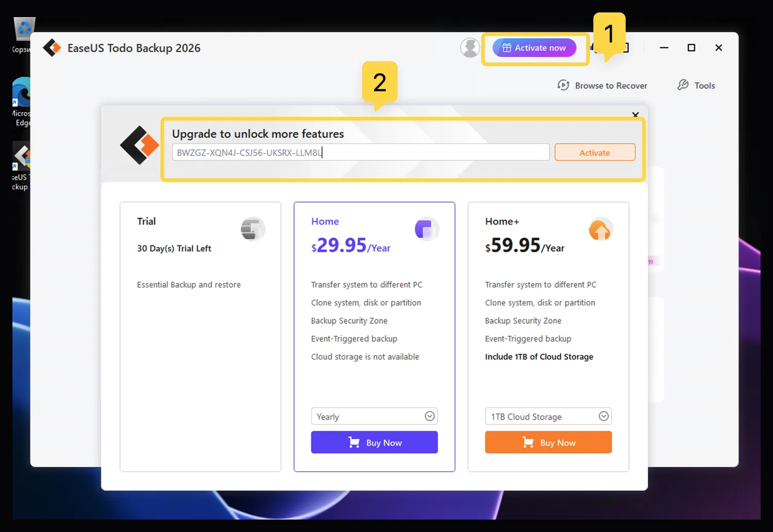Viewport: 773px width, 532px height.
Task: Click "Backup Security Zone" in Home plan
Action: 349,321
